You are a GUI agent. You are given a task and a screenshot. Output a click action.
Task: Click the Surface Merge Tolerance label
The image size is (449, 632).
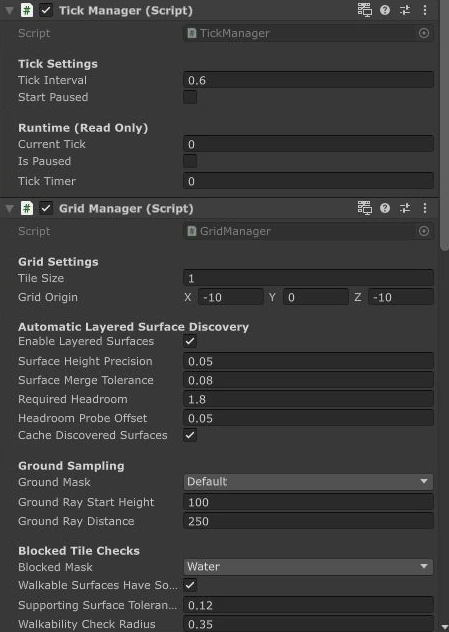coord(86,380)
